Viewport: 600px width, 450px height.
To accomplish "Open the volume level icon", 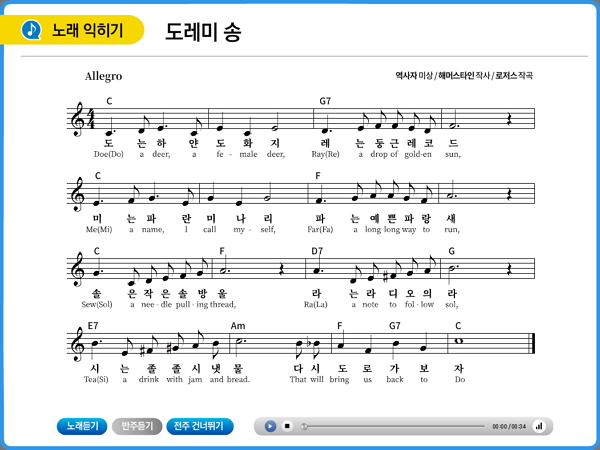I will tap(539, 426).
